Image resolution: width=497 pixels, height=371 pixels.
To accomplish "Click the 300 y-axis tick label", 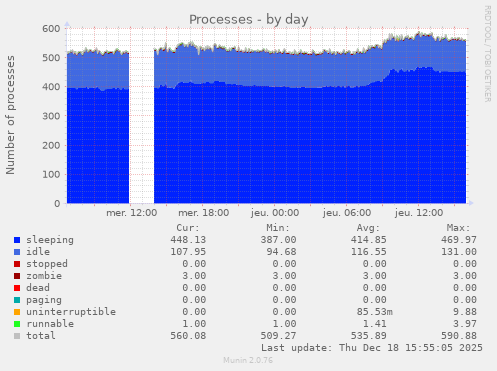I will [x=51, y=116].
